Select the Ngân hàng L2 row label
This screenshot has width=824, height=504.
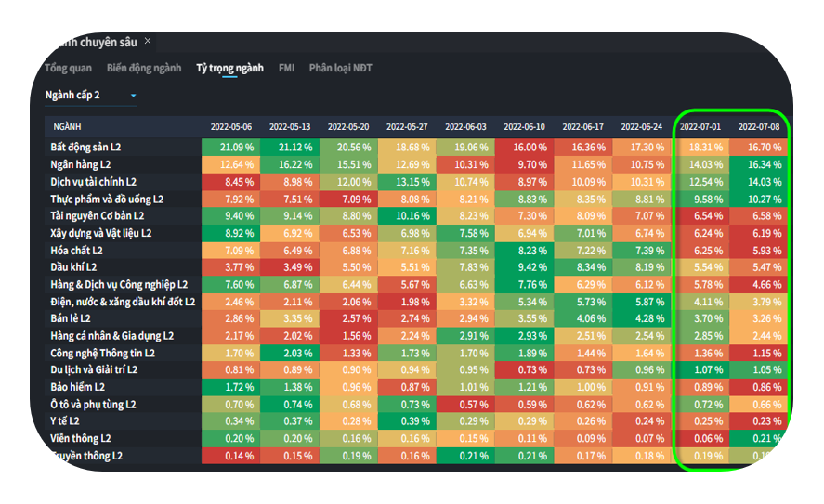(81, 164)
